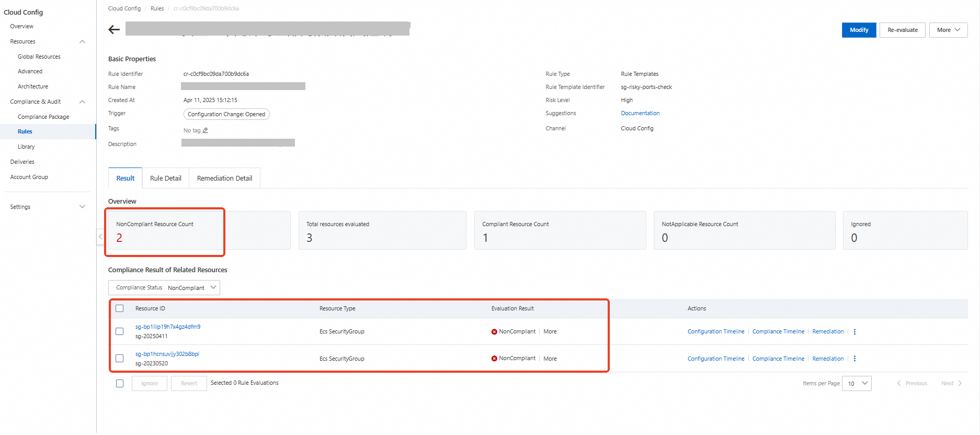Viewport: 980px width, 435px height.
Task: Open the Compliance Status filter dropdown
Action: pyautogui.click(x=164, y=287)
